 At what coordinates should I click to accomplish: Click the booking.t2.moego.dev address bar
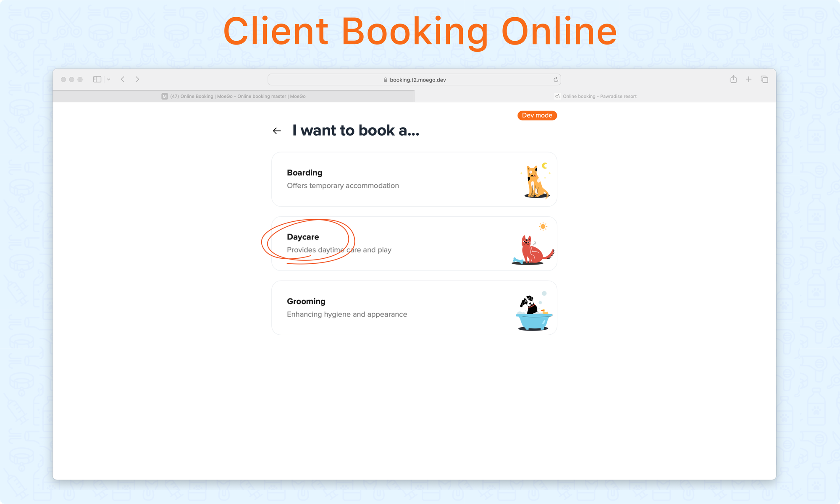pyautogui.click(x=417, y=80)
